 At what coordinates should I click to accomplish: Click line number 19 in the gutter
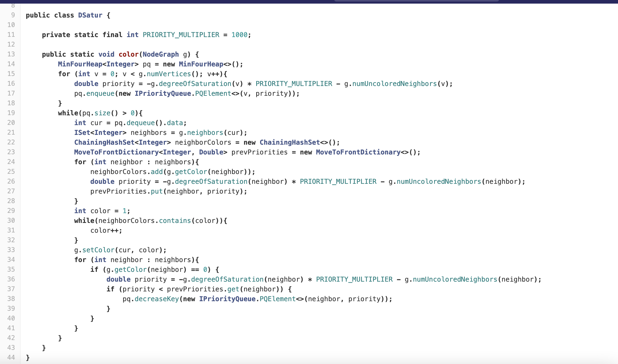(11, 113)
